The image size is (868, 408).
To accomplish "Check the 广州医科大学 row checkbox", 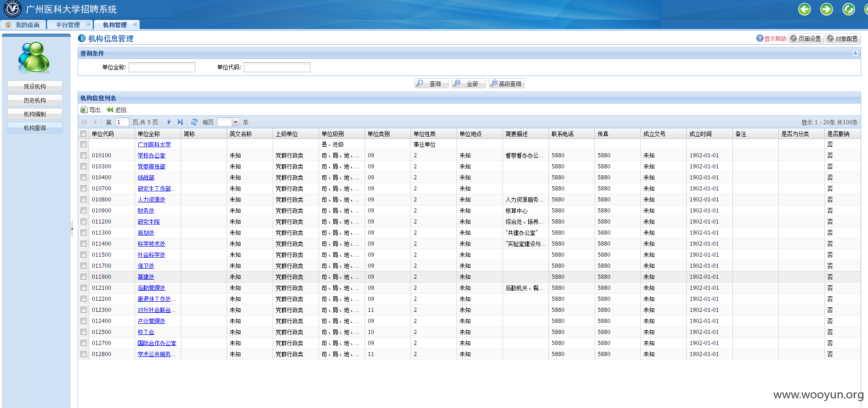I will tap(83, 144).
